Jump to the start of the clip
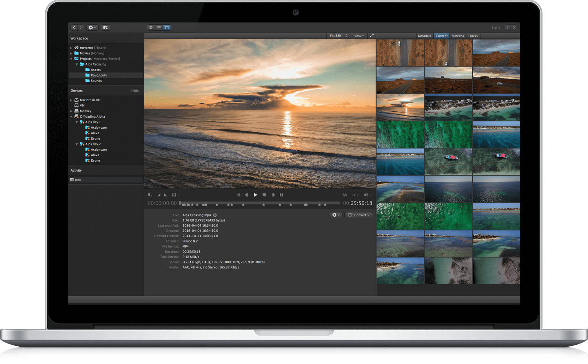588x364 pixels. [238, 195]
